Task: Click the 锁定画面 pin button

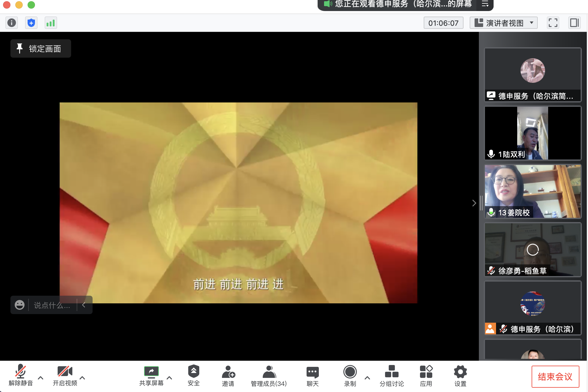Action: (x=41, y=48)
